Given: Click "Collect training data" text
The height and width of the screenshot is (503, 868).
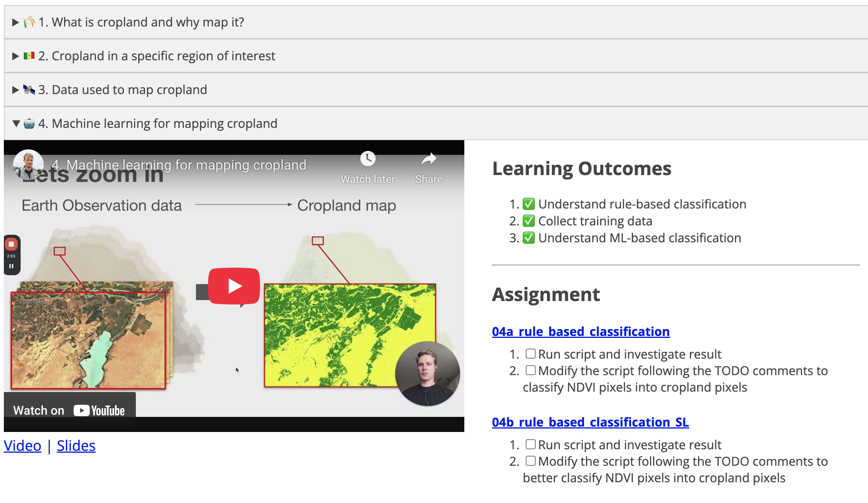Looking at the screenshot, I should 595,221.
